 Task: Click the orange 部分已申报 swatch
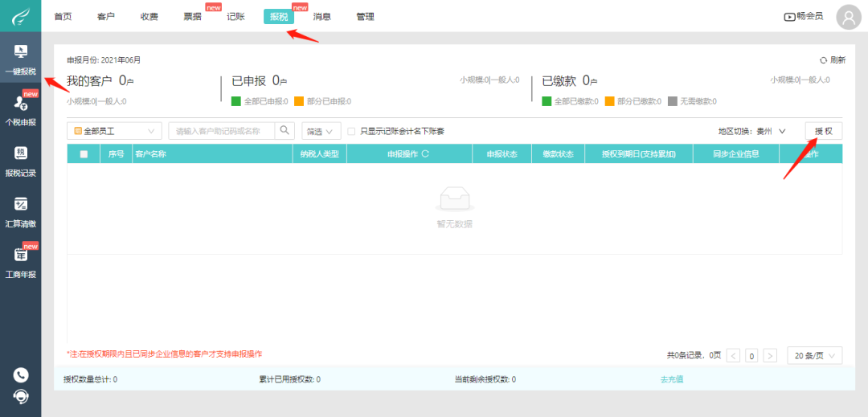299,101
